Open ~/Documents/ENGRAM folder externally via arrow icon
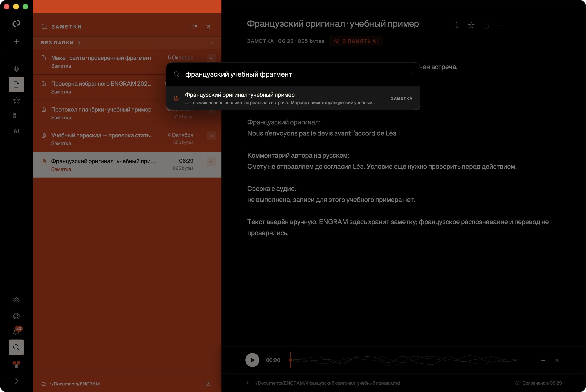The width and height of the screenshot is (586, 392). [208, 384]
